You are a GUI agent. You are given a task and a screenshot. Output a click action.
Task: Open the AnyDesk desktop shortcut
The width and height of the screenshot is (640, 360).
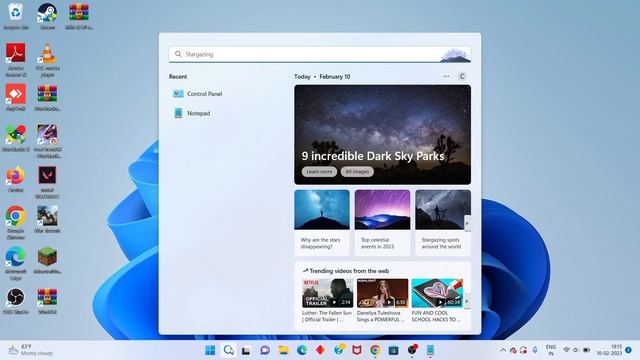[x=16, y=97]
